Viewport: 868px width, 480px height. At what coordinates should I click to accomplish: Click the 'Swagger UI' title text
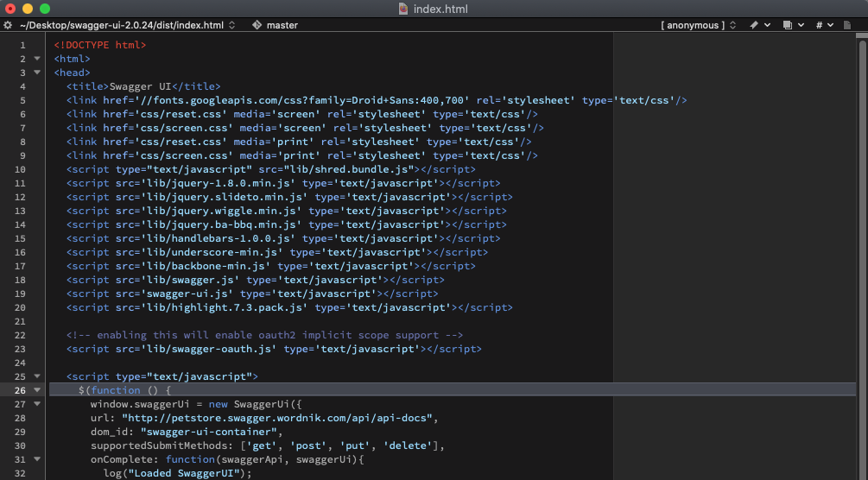coord(141,86)
